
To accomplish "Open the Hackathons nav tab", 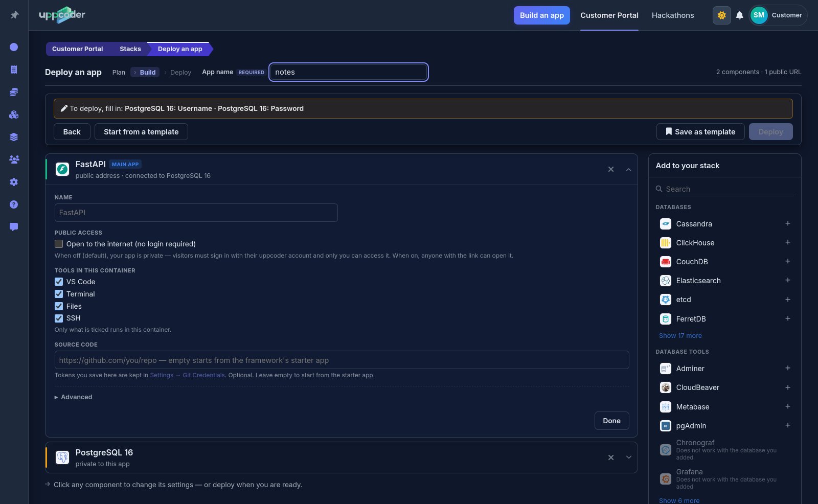I will (x=673, y=15).
